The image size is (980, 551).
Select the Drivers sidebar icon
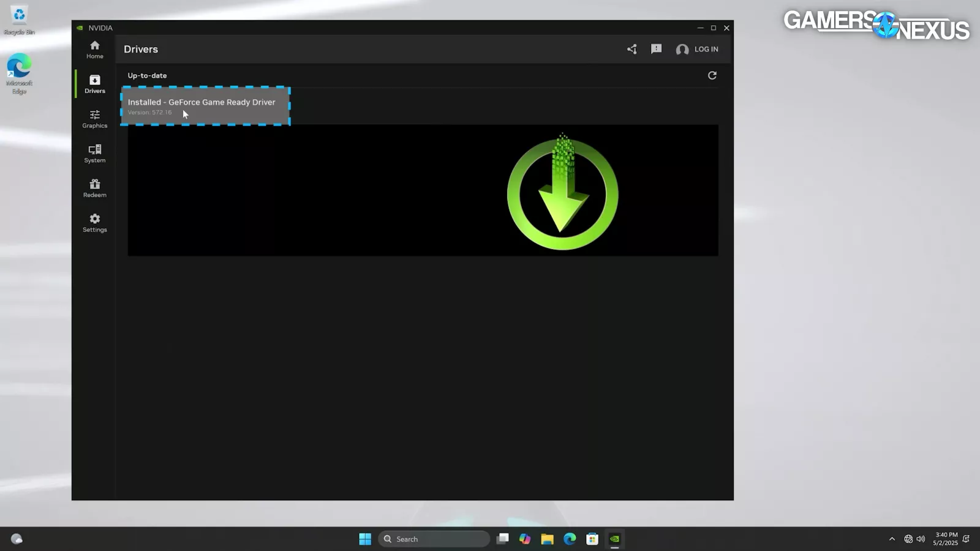coord(94,84)
